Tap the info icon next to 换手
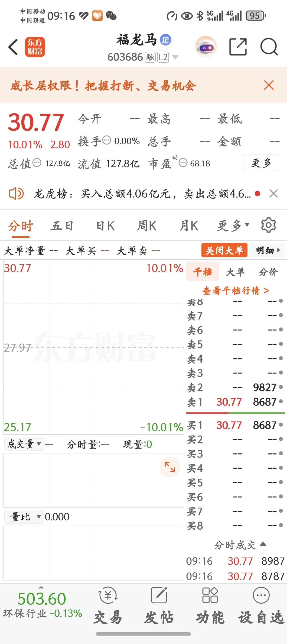This screenshot has width=287, height=644. pyautogui.click(x=107, y=140)
